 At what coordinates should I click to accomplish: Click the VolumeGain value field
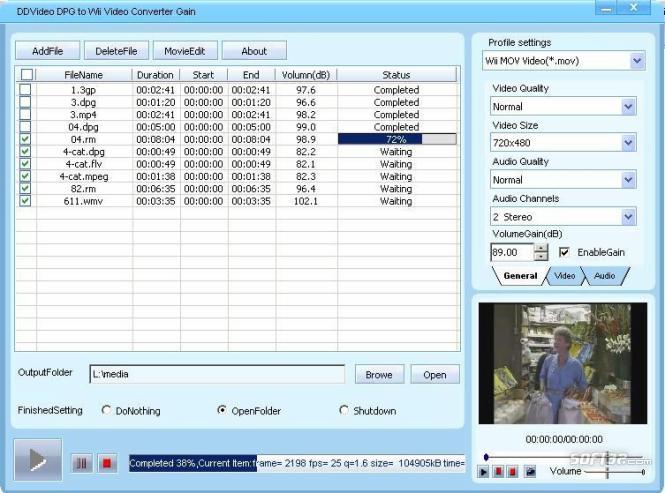tap(512, 252)
